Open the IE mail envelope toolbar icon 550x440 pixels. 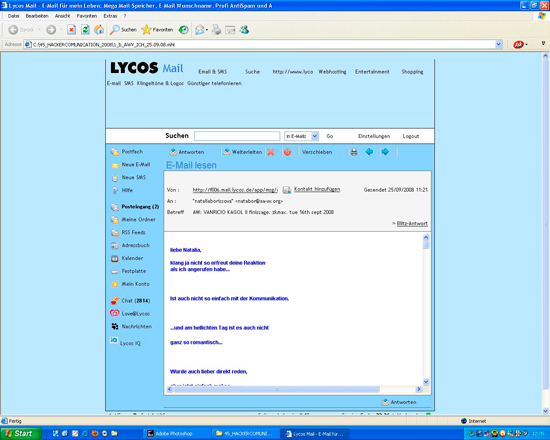(200, 30)
